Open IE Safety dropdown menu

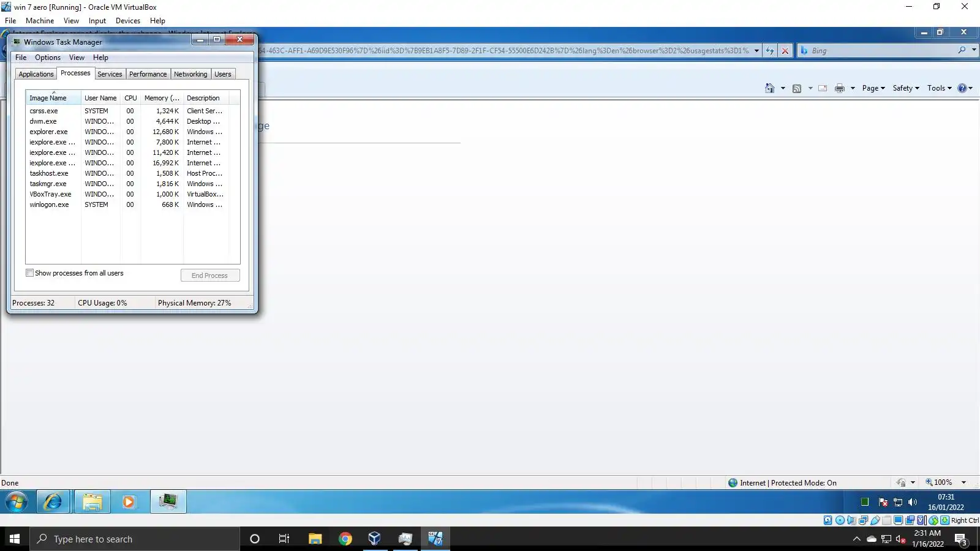coord(906,88)
